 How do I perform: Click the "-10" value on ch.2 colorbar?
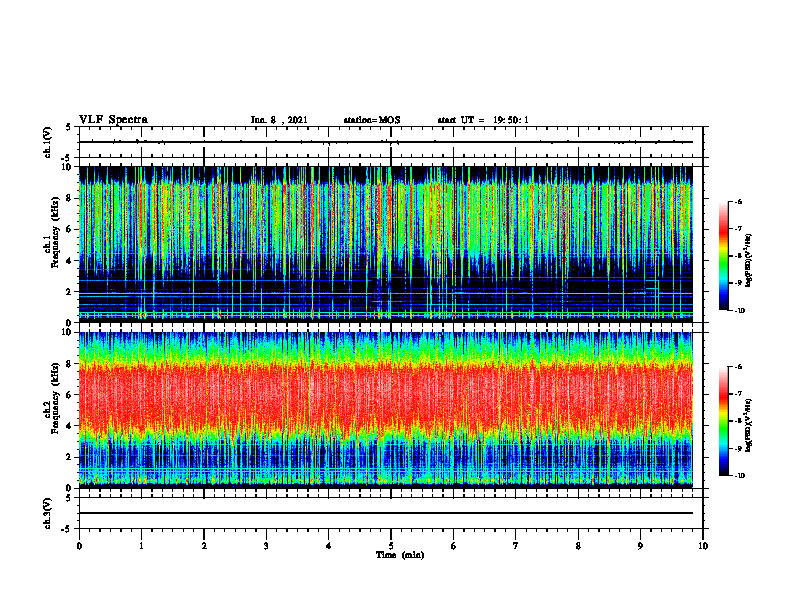click(739, 476)
